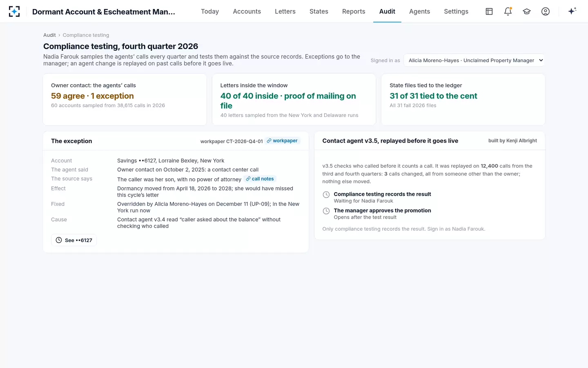Viewport: 588px width, 368px height.
Task: Click 'Waiting for Nadia Farouk' status
Action: pyautogui.click(x=363, y=201)
